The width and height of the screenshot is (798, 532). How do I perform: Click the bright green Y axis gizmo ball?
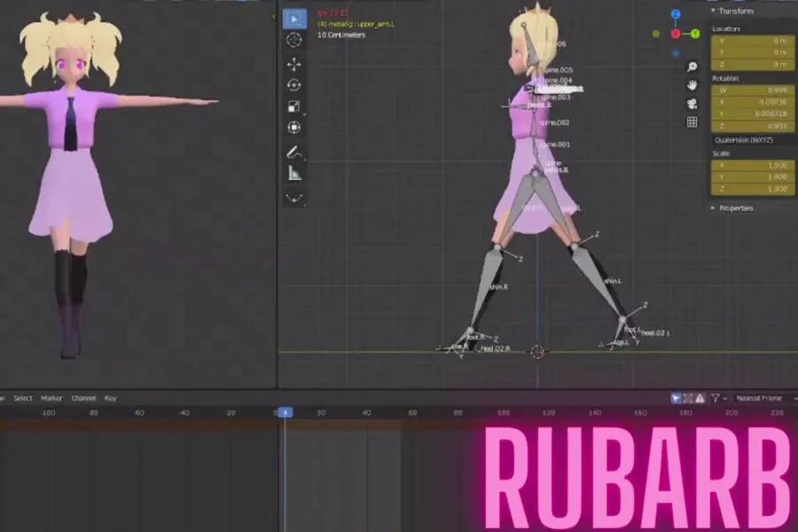(x=695, y=34)
